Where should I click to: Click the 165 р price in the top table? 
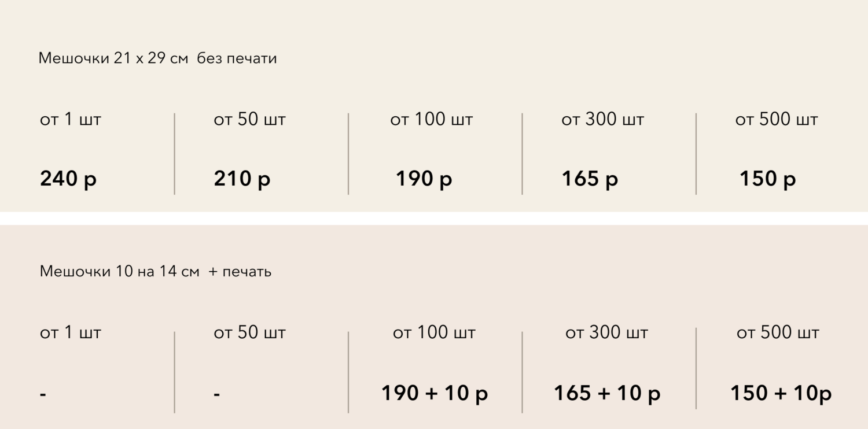coord(590,179)
